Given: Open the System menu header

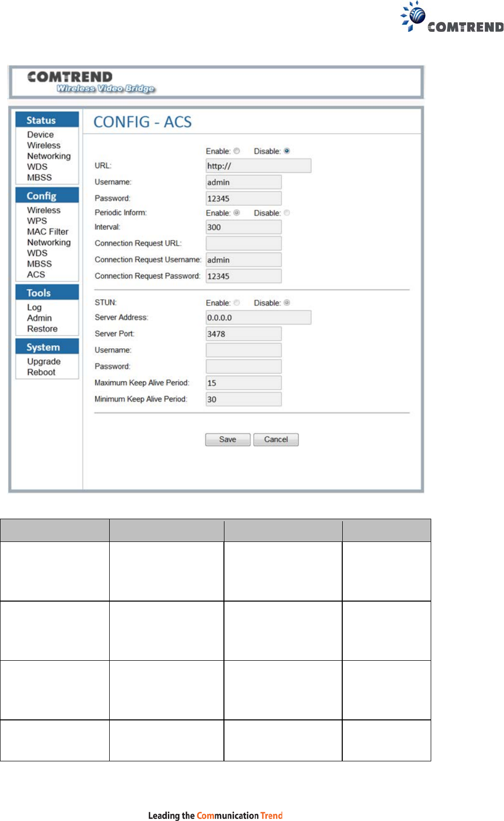Looking at the screenshot, I should [47, 347].
